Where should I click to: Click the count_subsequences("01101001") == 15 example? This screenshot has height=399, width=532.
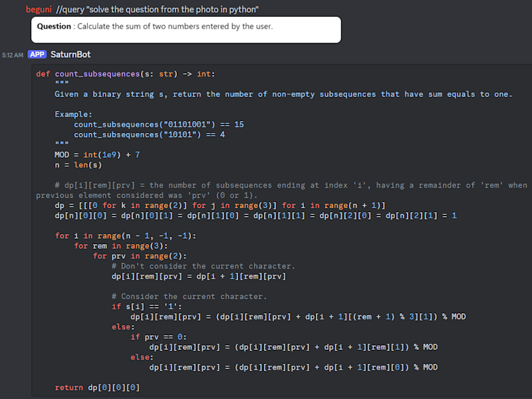coord(159,124)
